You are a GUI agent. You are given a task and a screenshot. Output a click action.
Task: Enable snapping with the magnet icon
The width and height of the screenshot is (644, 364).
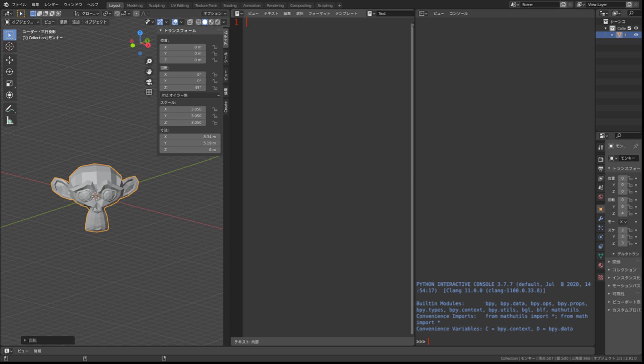117,13
